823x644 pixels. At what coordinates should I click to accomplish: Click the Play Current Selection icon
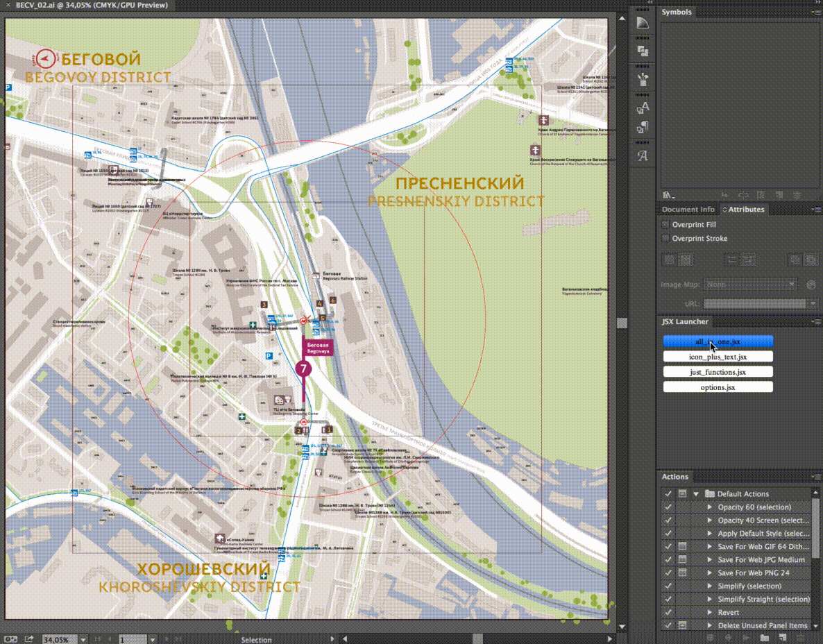coord(746,638)
